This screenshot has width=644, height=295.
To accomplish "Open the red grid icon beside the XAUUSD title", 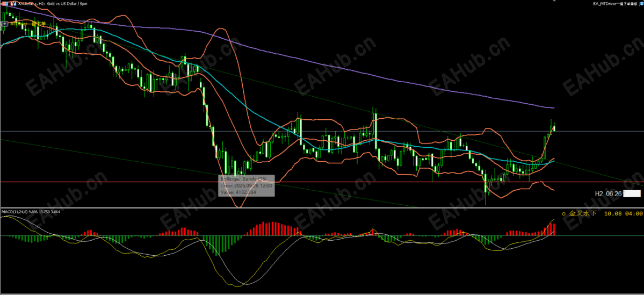I will tap(5, 4).
